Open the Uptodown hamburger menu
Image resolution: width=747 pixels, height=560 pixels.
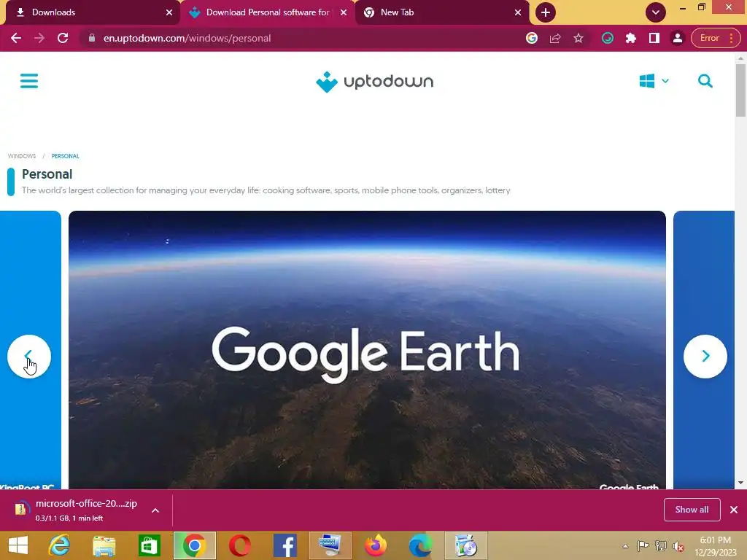29,81
